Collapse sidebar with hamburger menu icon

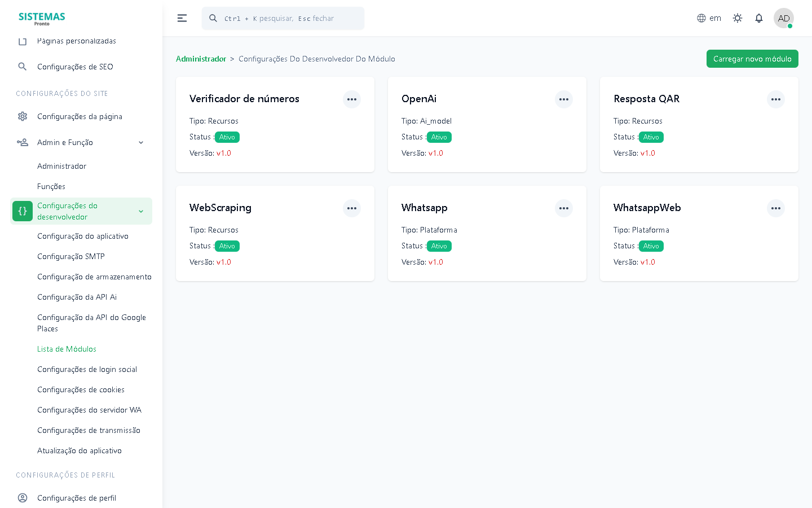182,18
